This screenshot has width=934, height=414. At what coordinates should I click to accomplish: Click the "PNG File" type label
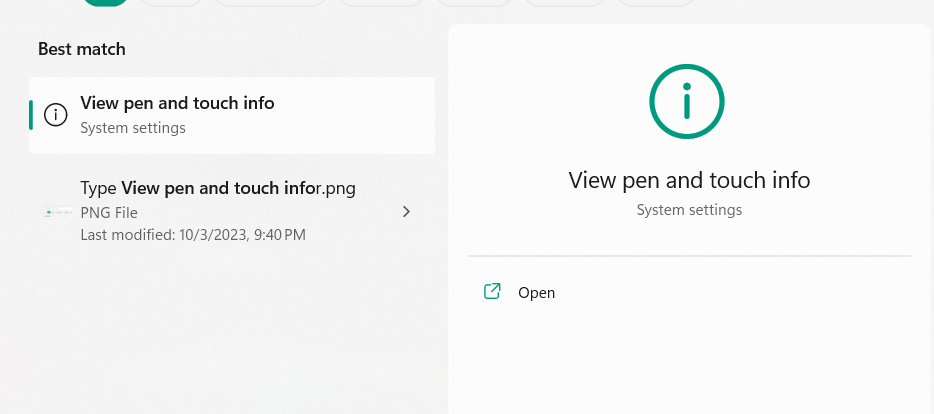click(x=109, y=212)
